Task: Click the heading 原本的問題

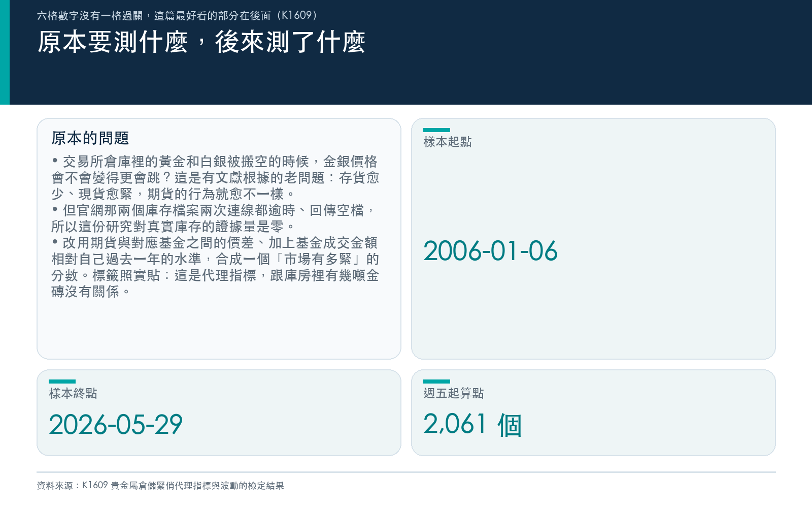Action: (x=90, y=138)
